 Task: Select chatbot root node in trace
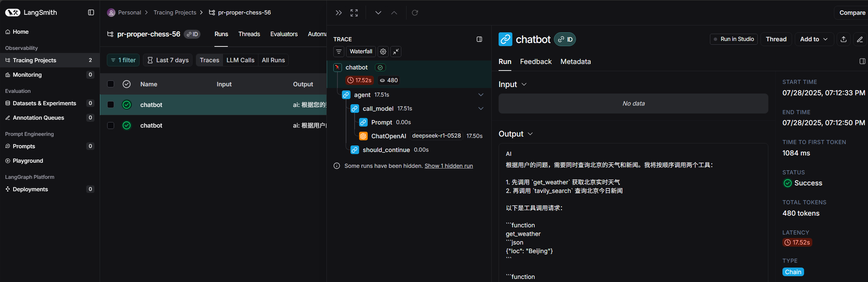(409, 74)
